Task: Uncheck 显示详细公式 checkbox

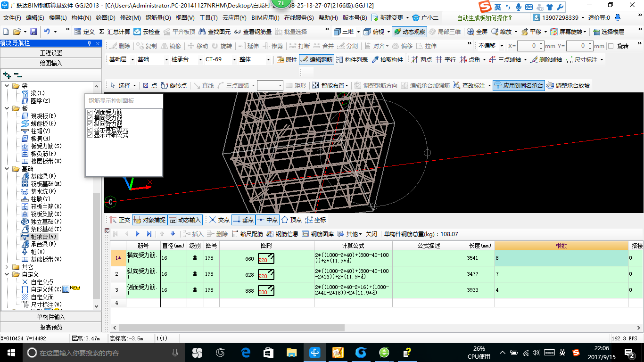Action: click(90, 135)
